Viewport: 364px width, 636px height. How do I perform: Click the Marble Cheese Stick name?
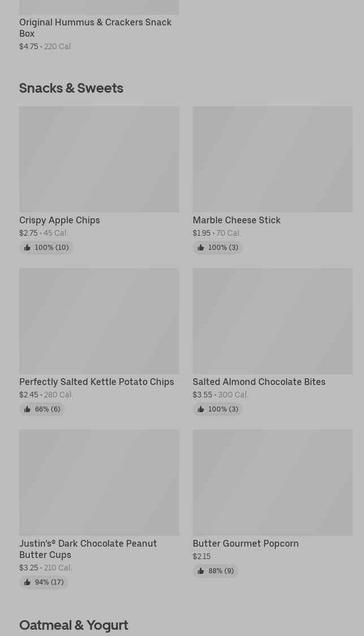[236, 220]
